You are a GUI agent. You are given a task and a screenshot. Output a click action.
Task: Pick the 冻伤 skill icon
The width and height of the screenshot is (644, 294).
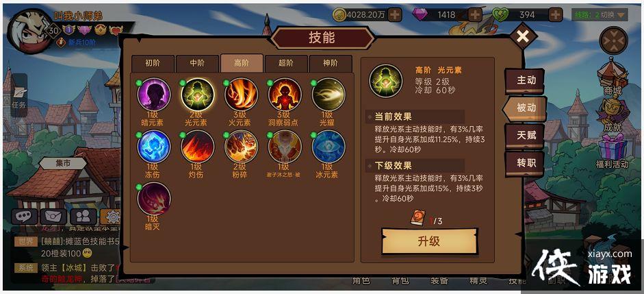[154, 147]
